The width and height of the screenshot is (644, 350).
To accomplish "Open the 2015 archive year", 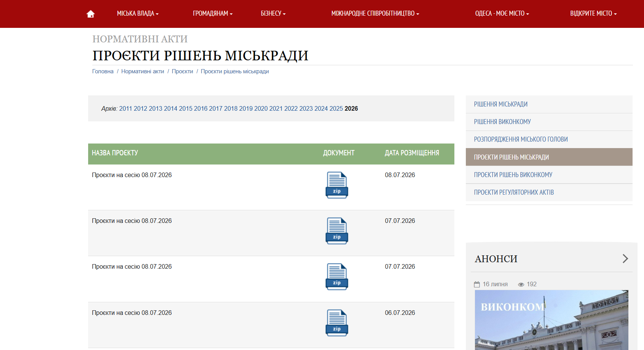I will click(x=186, y=108).
